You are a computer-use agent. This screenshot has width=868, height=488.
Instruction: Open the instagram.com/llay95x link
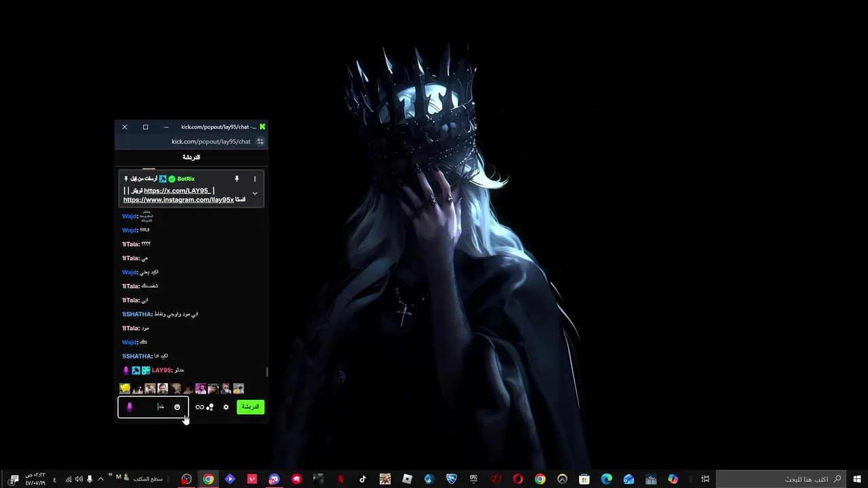178,200
